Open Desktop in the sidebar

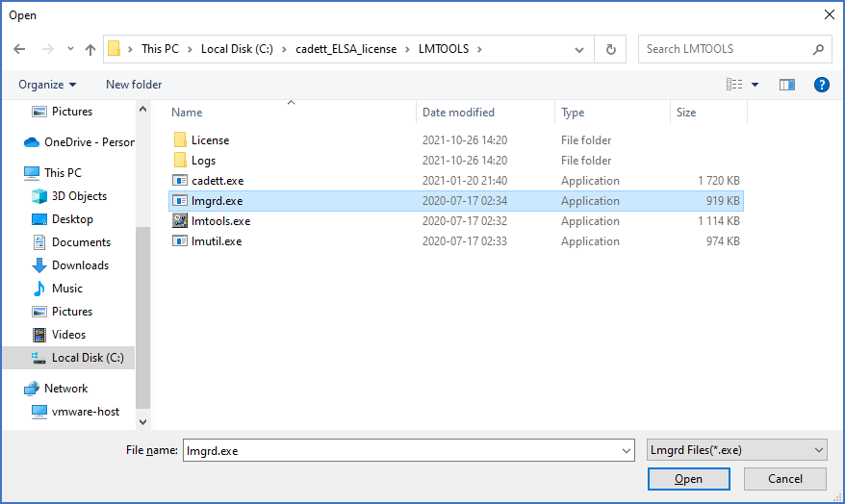click(62, 219)
